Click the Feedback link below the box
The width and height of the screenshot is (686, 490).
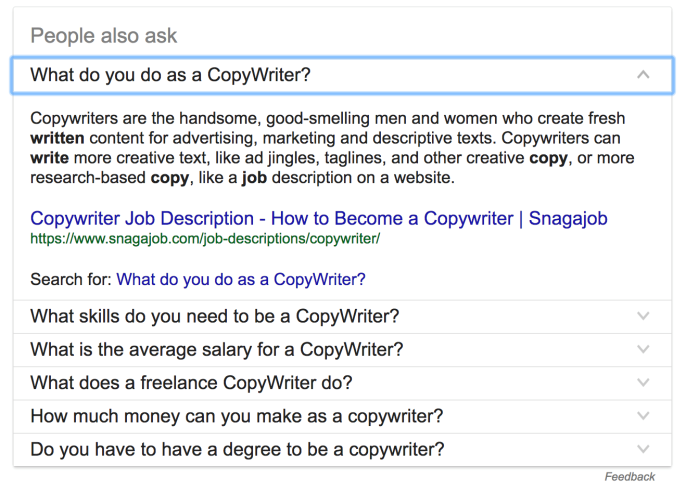(x=630, y=477)
